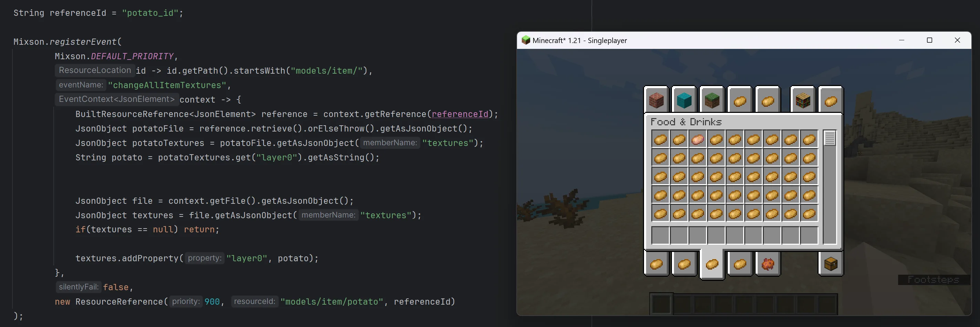This screenshot has height=327, width=980.
Task: Click the Minecraft grass block title icon
Action: pos(526,40)
